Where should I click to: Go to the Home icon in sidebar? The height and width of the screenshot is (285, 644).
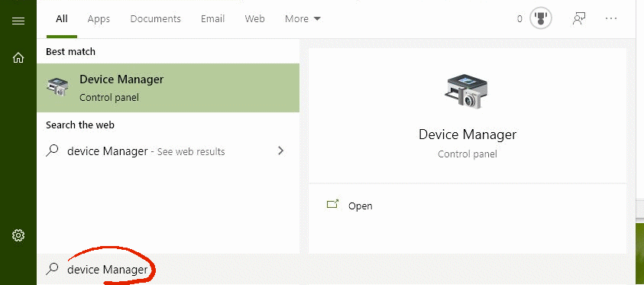coord(18,58)
